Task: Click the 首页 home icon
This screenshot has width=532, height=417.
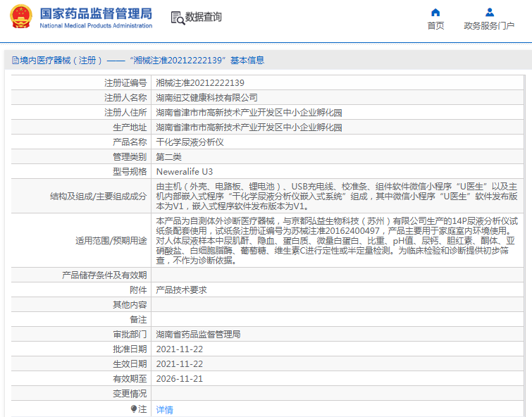Action: click(435, 13)
